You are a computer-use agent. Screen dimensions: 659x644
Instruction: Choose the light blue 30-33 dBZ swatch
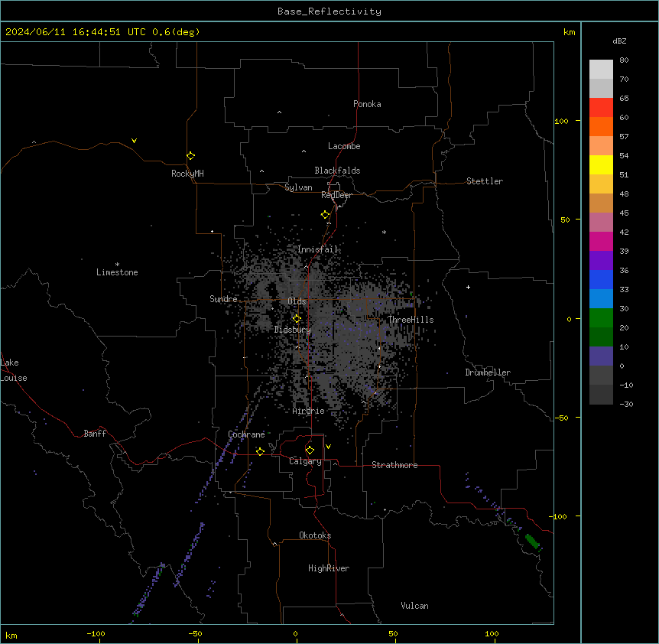point(601,299)
